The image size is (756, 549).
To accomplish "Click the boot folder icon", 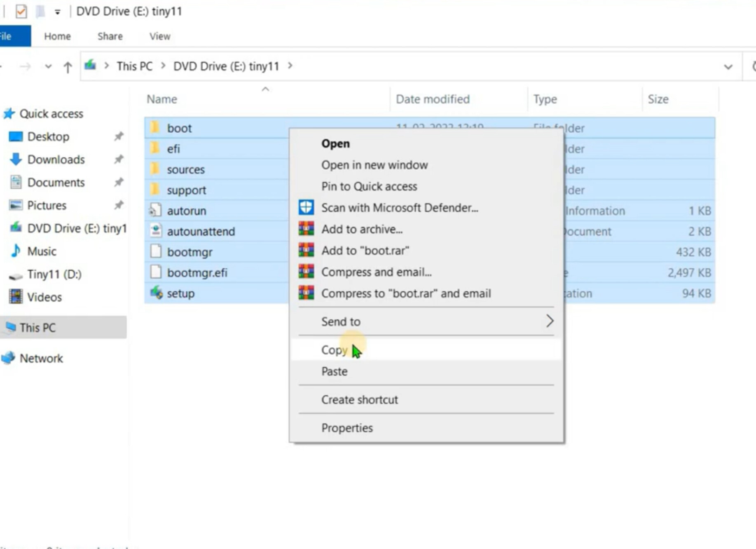I will click(155, 127).
